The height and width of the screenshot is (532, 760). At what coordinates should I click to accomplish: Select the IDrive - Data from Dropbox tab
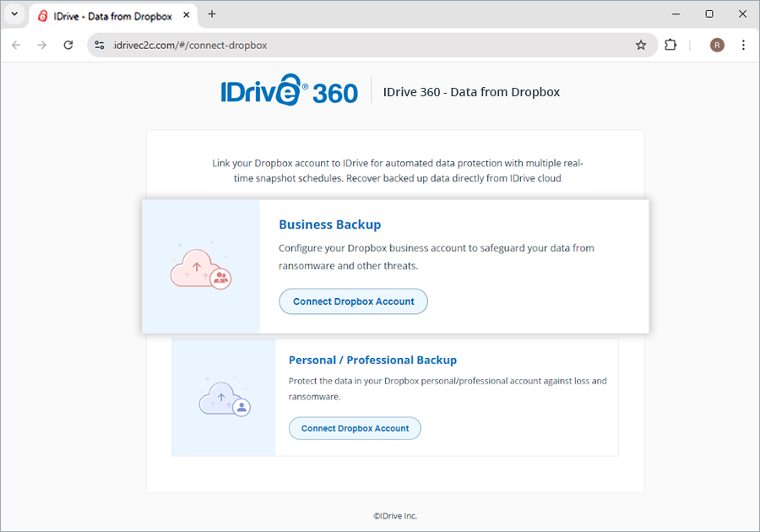[113, 16]
